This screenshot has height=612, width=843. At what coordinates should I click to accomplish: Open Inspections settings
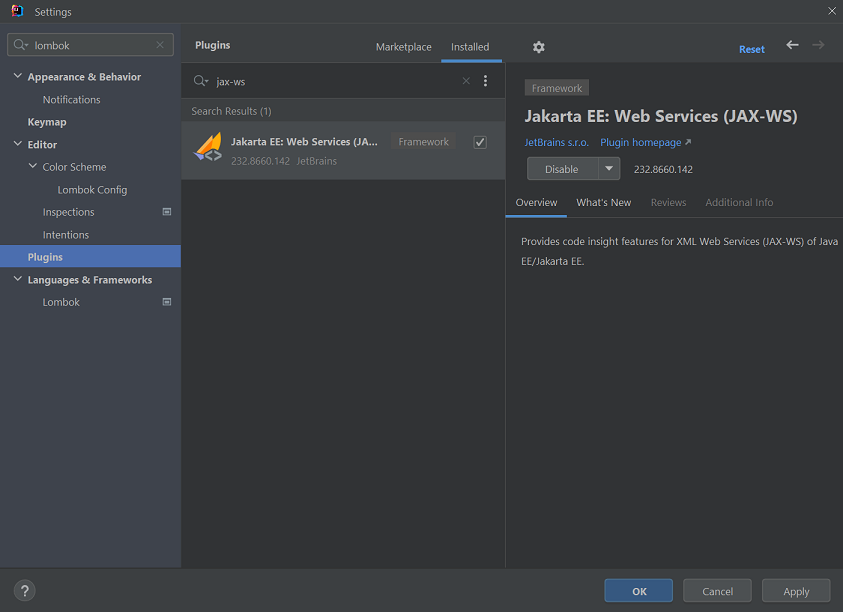[68, 212]
